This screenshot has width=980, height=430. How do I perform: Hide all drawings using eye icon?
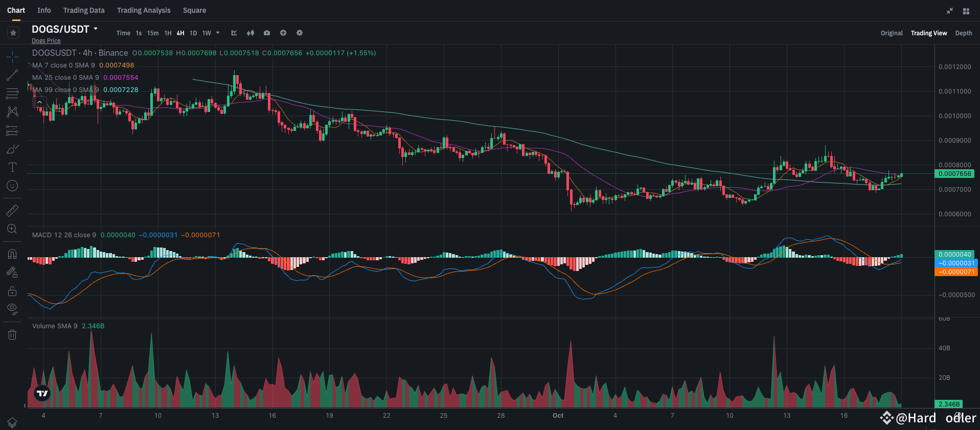[12, 309]
